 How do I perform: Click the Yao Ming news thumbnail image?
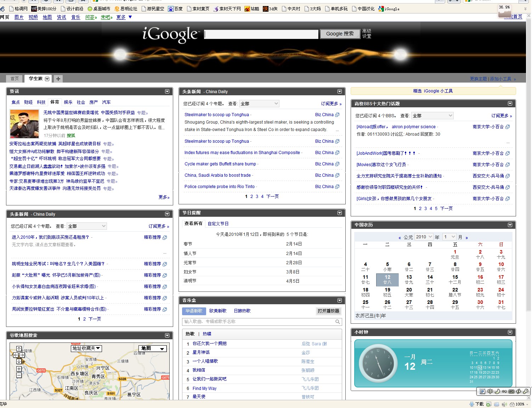click(24, 124)
